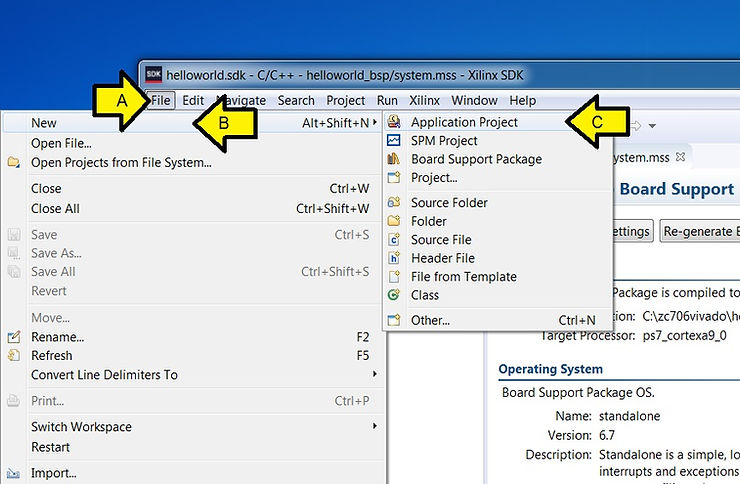The width and height of the screenshot is (740, 484).
Task: Click the Xilinx SDK title bar logo
Action: [153, 74]
